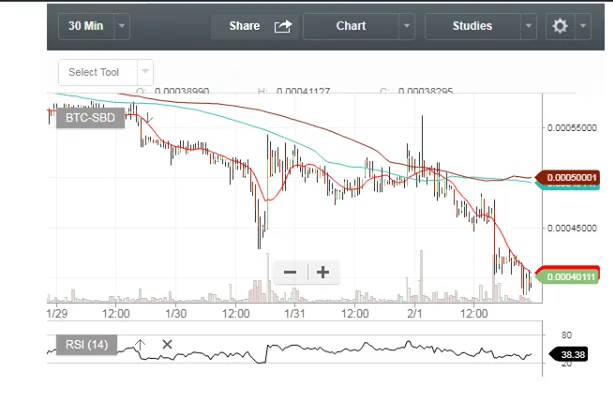
Task: Click the 0.00050001 price marker
Action: pos(567,177)
